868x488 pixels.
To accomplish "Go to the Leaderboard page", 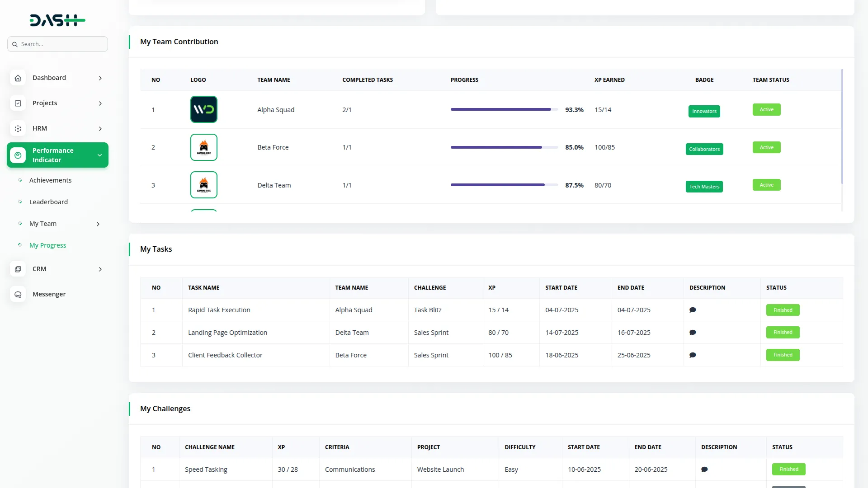I will [x=48, y=202].
